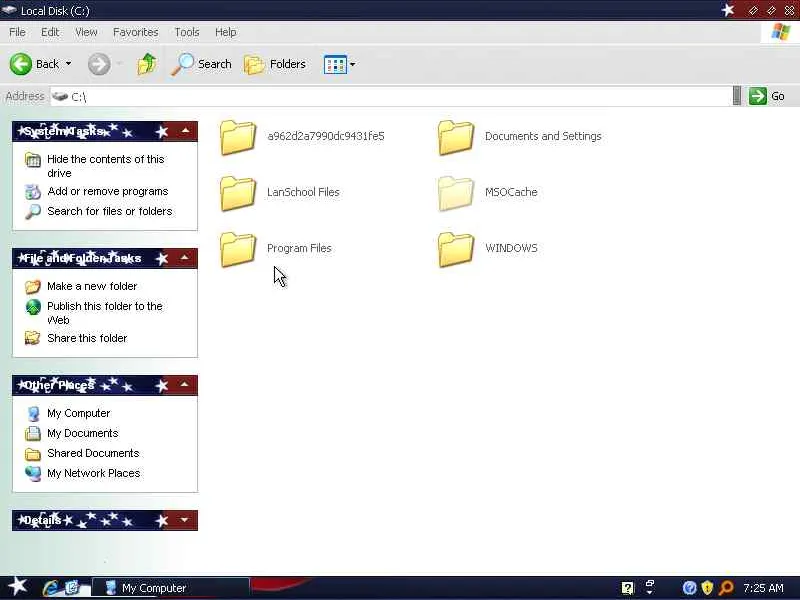Screen dimensions: 800x600
Task: Click the Make a new folder icon
Action: point(33,287)
